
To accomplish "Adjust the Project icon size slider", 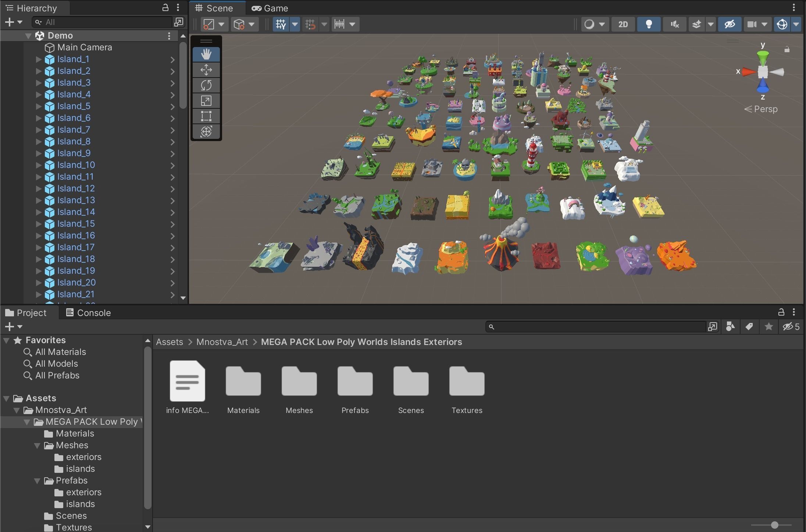I will 774,525.
